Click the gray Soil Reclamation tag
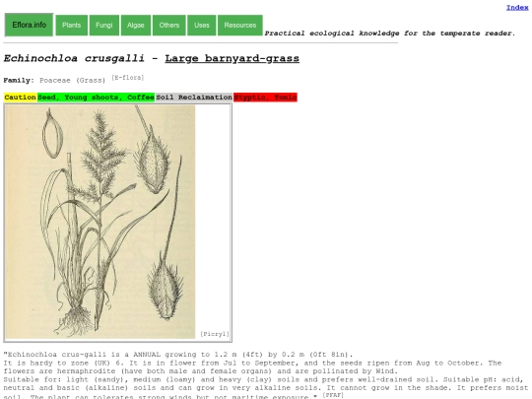This screenshot has height=399, width=532. [194, 98]
